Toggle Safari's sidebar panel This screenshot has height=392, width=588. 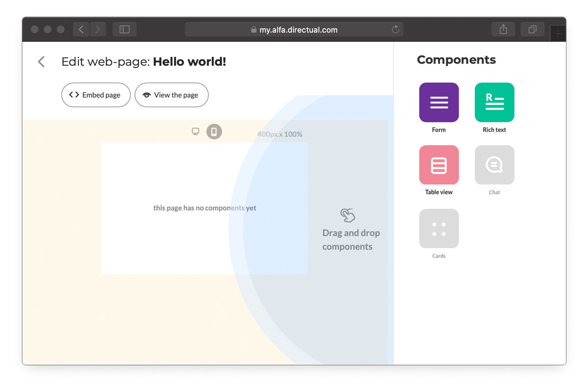pyautogui.click(x=124, y=29)
